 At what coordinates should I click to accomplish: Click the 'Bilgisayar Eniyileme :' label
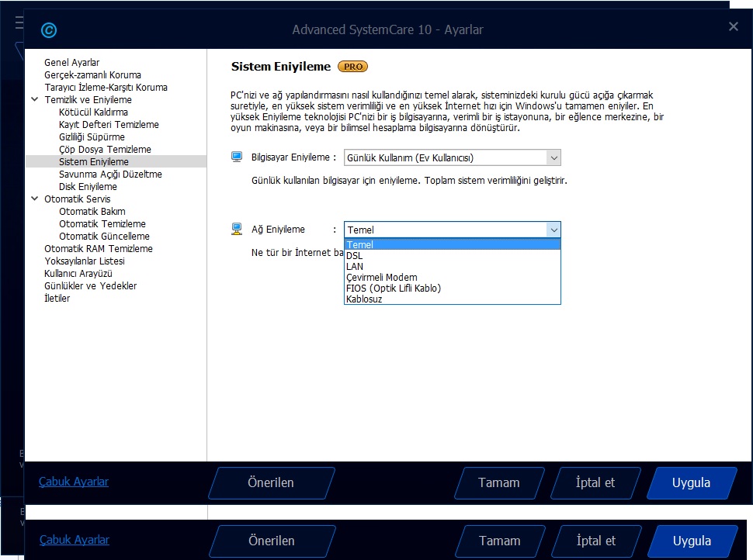pyautogui.click(x=293, y=157)
